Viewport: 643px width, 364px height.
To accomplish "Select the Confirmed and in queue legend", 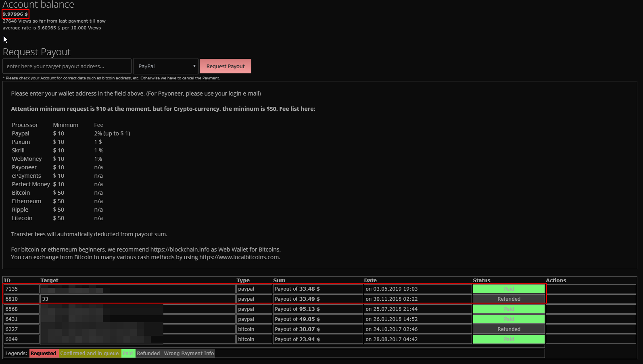I will (90, 354).
